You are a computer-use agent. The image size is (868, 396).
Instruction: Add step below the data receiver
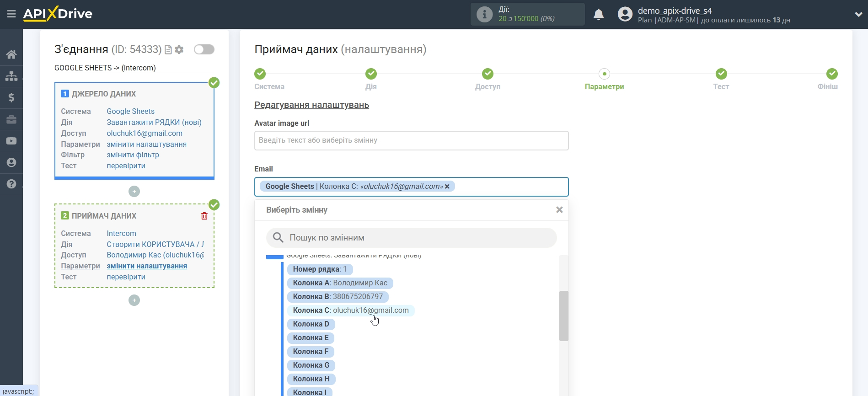(x=134, y=300)
